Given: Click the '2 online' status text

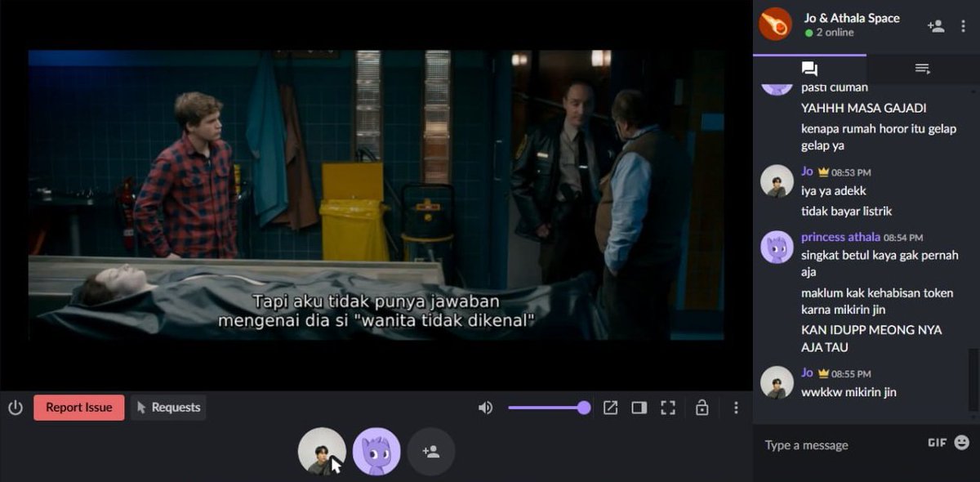Looking at the screenshot, I should point(835,33).
